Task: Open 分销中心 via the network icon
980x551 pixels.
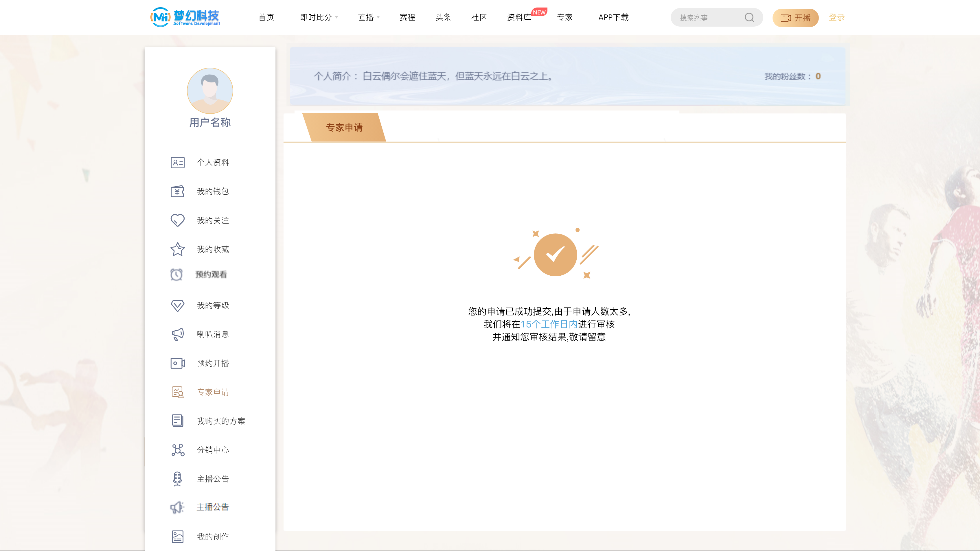Action: pyautogui.click(x=177, y=450)
